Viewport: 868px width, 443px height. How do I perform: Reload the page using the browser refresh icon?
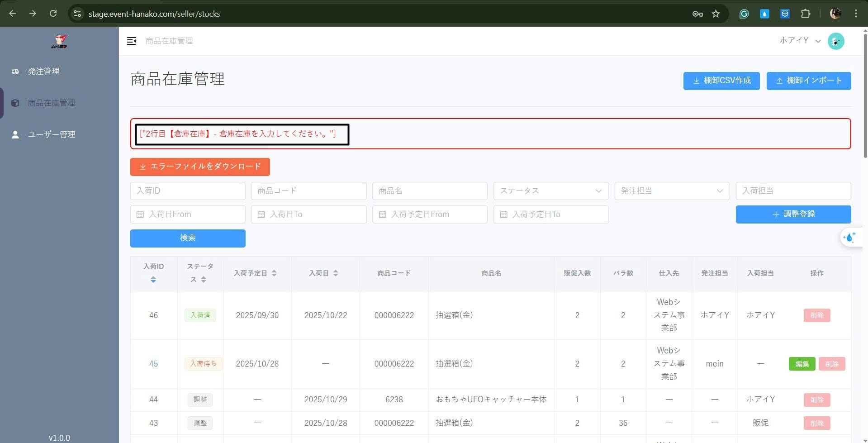pos(53,14)
